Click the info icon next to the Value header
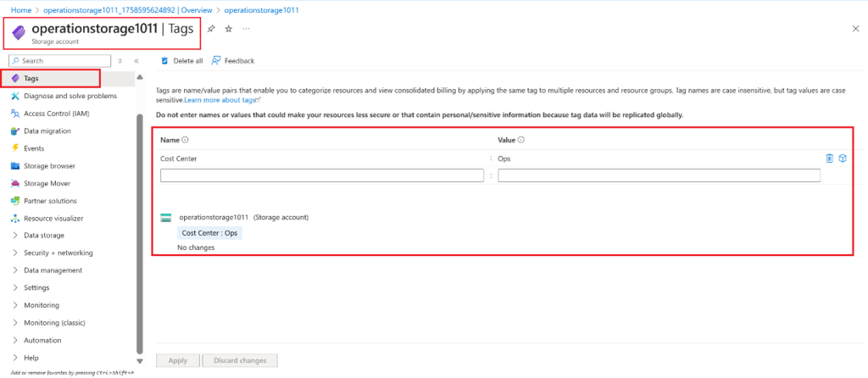Screen dimensions: 868x378 521,140
